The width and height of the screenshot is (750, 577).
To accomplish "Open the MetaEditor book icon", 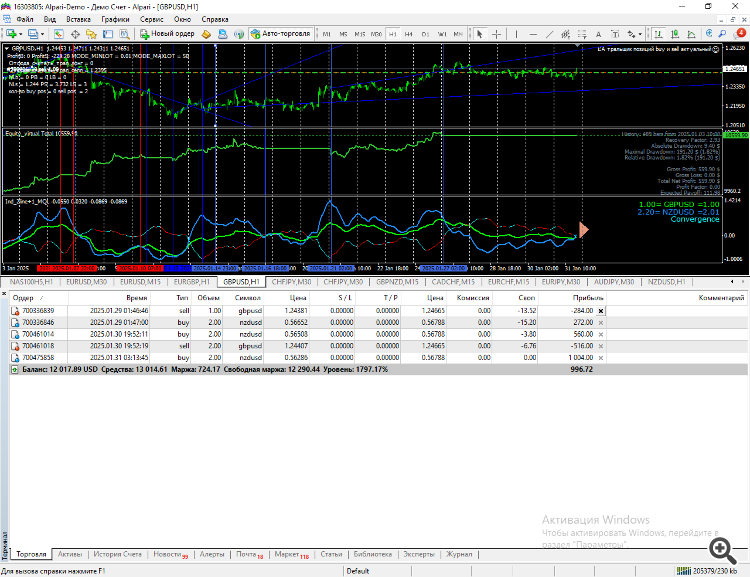I will coord(206,34).
